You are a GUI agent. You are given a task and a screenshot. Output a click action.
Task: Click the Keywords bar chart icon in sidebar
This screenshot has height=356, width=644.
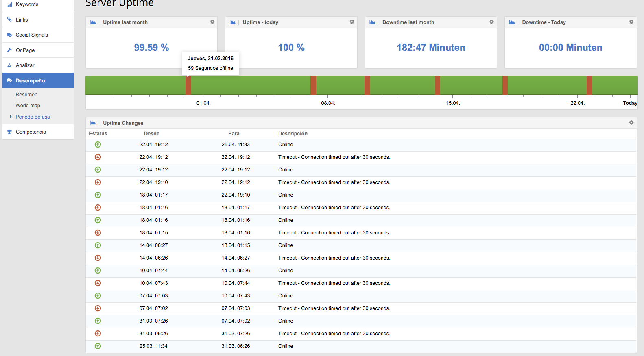(9, 4)
